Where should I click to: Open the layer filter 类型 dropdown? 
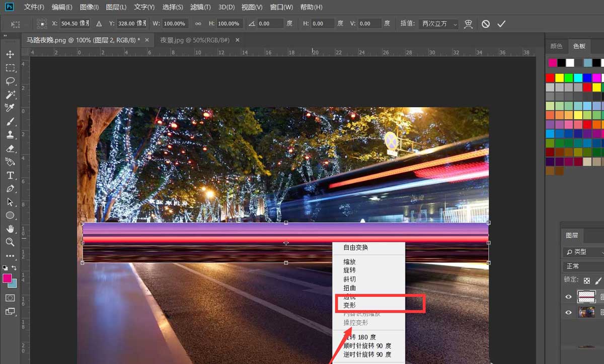584,251
